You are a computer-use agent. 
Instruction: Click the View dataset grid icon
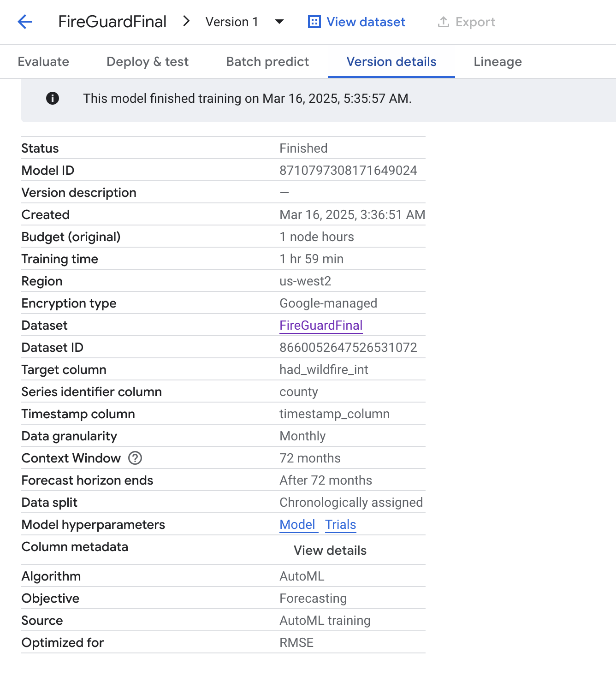click(x=314, y=22)
